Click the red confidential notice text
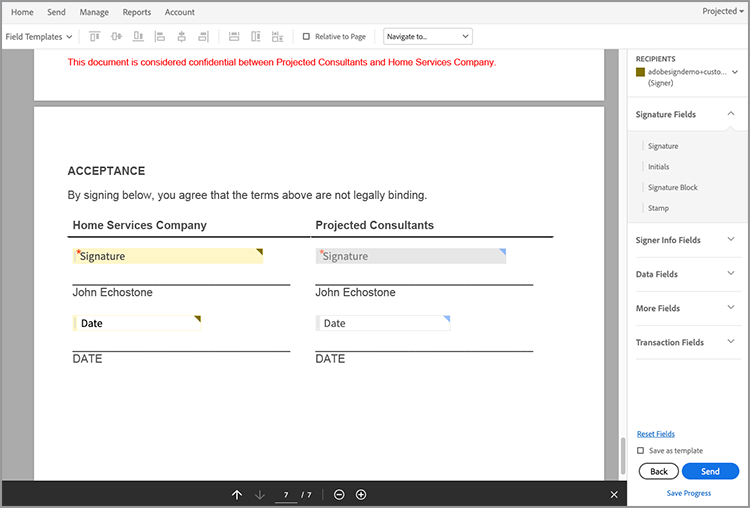This screenshot has height=508, width=750. [x=282, y=62]
